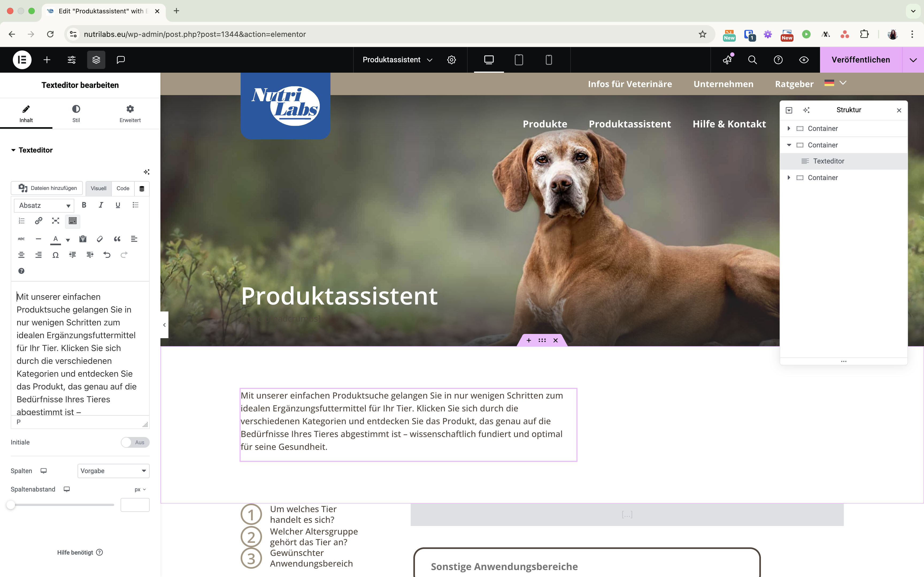This screenshot has width=924, height=577.
Task: Toggle the toolbar kitchen sink button
Action: tap(72, 221)
